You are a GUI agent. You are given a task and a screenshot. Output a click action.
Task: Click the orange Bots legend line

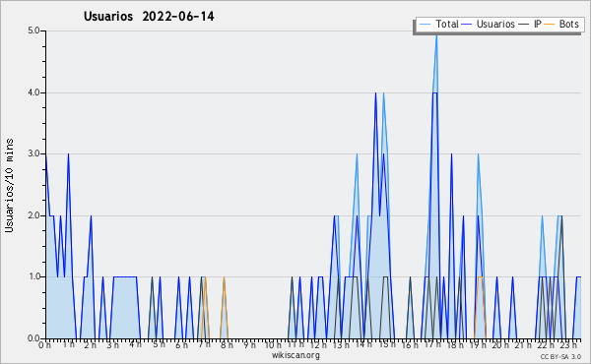click(550, 25)
